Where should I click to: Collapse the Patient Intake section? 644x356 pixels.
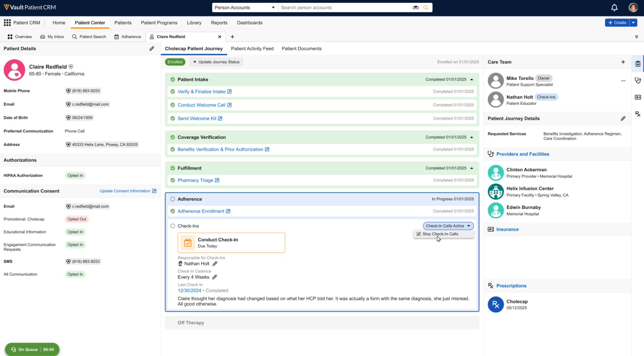coord(472,79)
